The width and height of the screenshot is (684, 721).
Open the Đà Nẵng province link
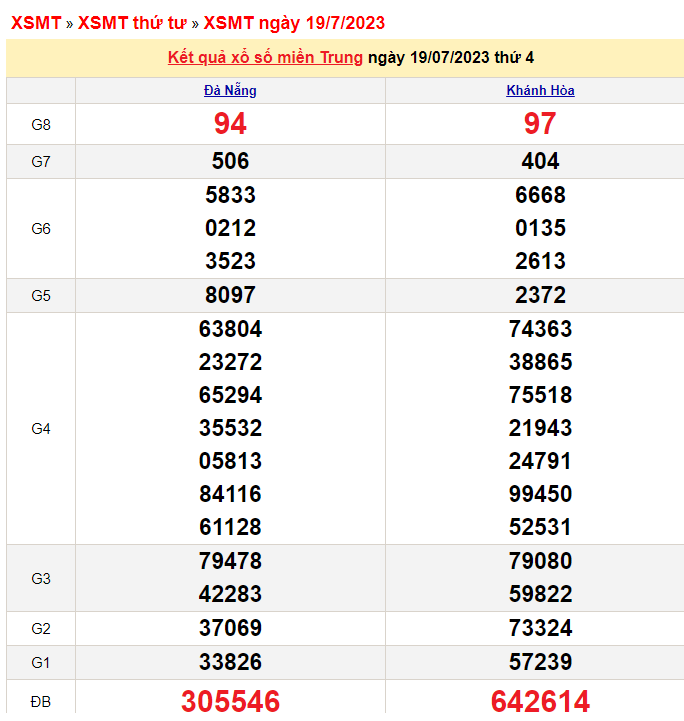tap(230, 91)
